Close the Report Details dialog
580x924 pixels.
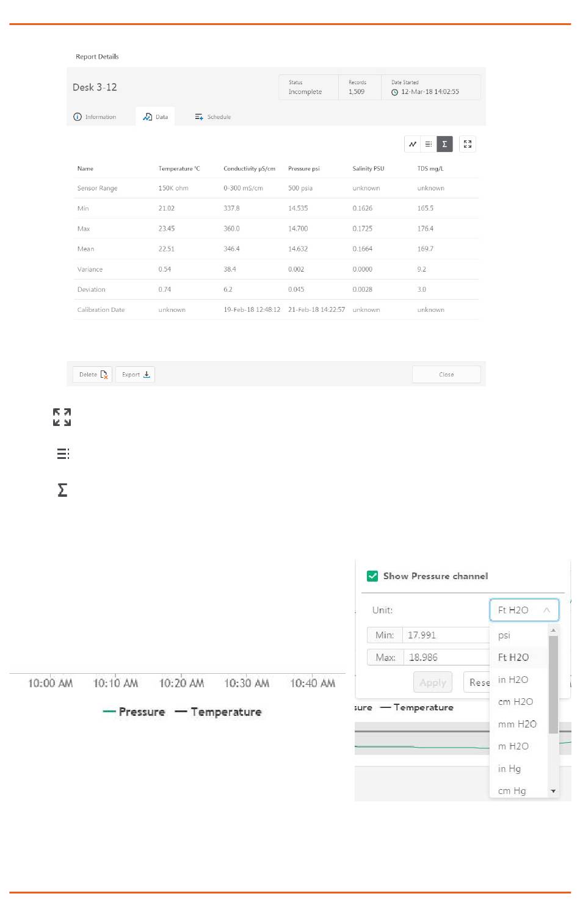(446, 375)
